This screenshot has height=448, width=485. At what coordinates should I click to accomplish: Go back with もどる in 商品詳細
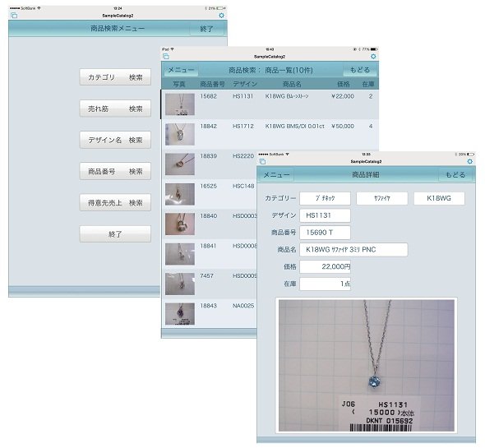pos(455,175)
